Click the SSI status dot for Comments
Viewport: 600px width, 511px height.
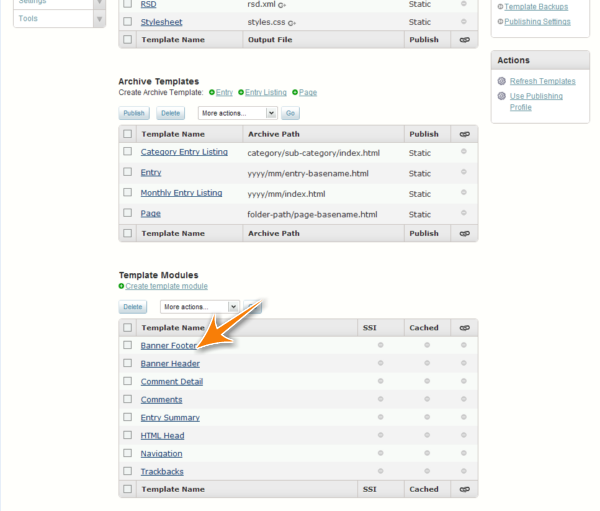pos(380,399)
